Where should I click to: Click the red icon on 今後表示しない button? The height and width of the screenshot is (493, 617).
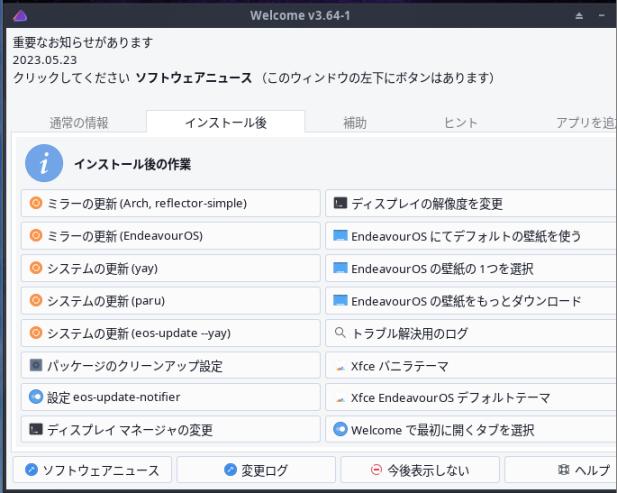click(x=376, y=469)
